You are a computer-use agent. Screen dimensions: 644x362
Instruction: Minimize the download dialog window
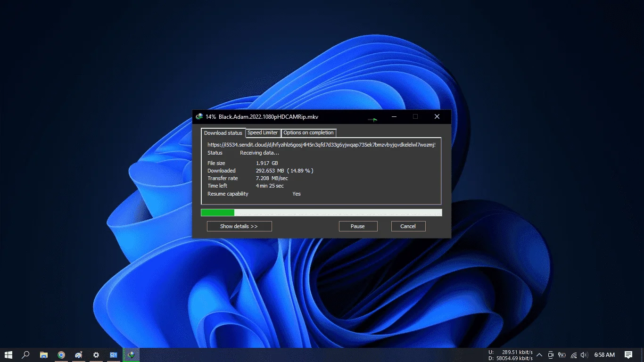(394, 116)
